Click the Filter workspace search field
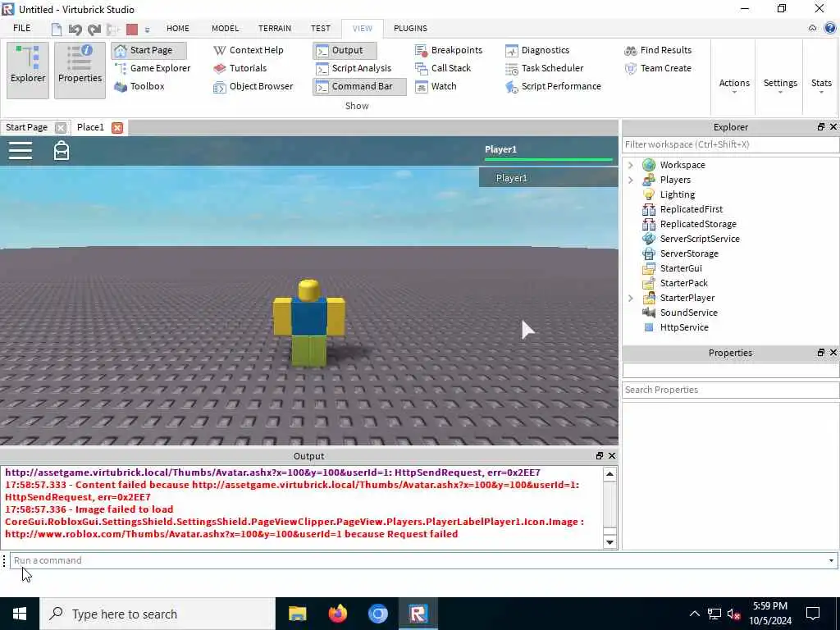Screen dimensions: 840x630 tap(730, 144)
